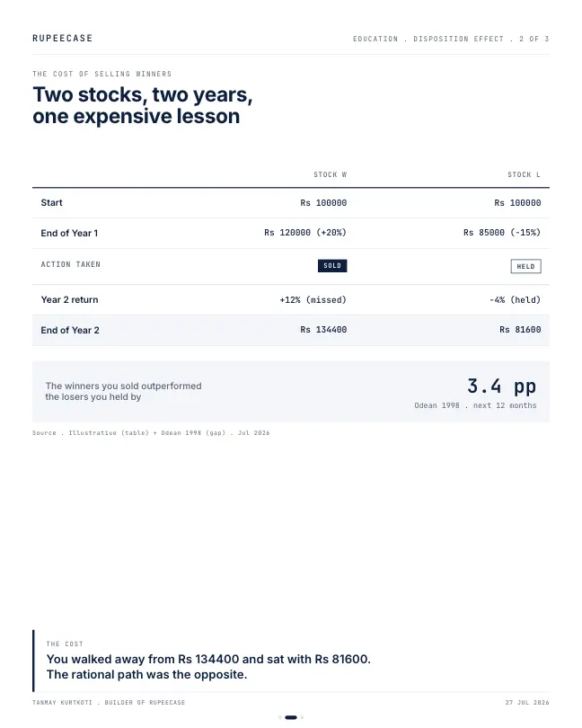Select the Rs 134400 Stock W value
The height and width of the screenshot is (728, 582).
[x=323, y=330]
